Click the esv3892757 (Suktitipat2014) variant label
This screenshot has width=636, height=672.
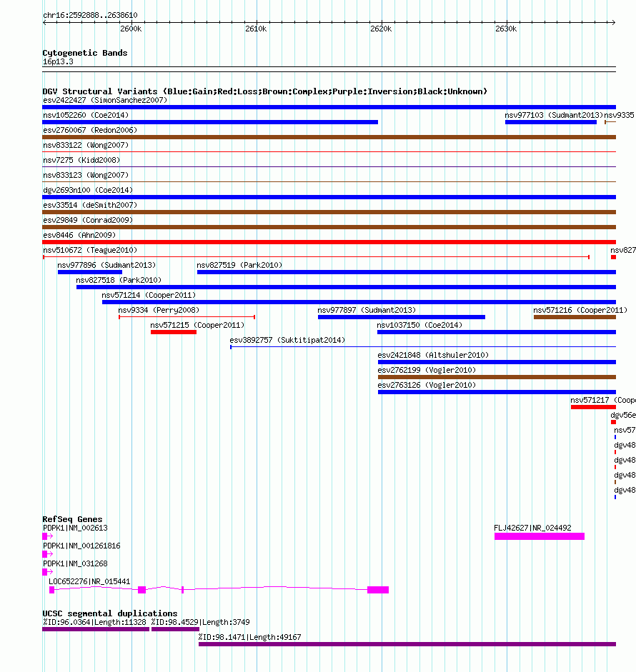pos(287,341)
